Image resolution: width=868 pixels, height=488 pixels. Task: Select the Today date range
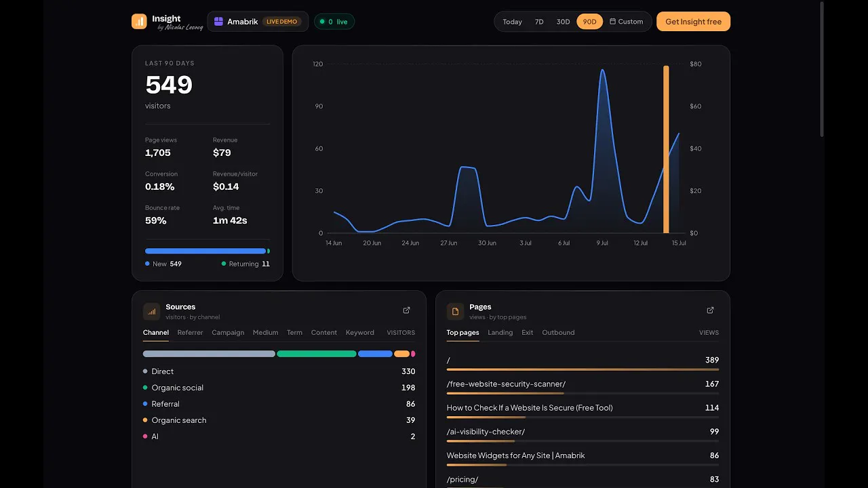coord(513,22)
